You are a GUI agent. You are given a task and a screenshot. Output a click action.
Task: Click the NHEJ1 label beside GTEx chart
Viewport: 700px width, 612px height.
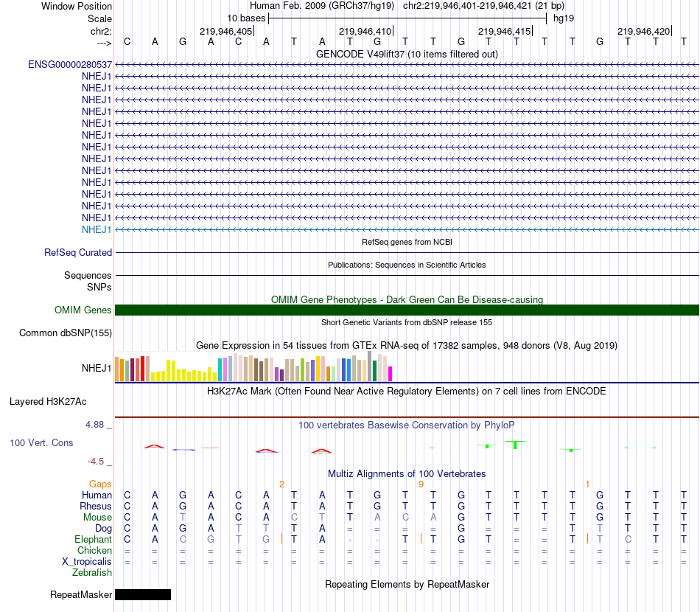97,369
